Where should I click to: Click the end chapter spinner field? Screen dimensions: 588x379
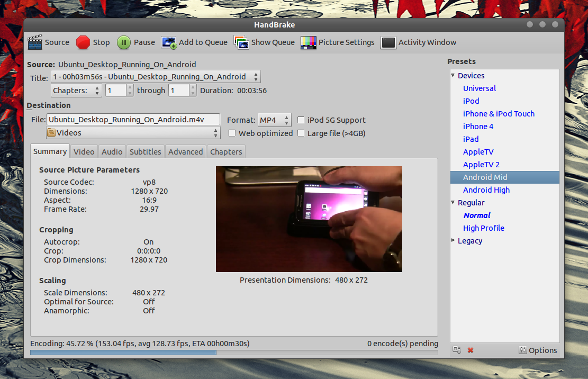(x=179, y=91)
